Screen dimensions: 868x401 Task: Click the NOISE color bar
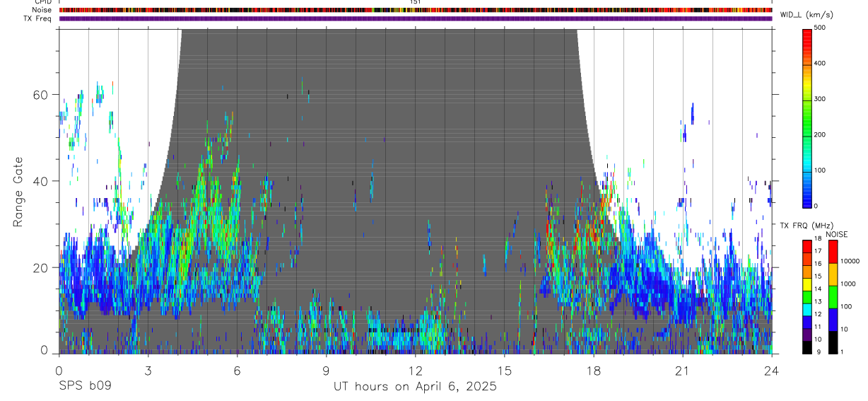click(x=833, y=297)
